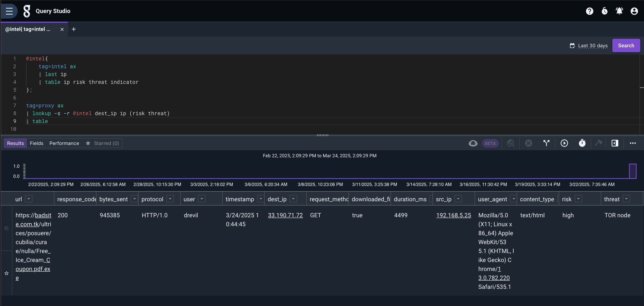Switch to the Results tab
Viewport: 644px width, 306px height.
point(15,143)
